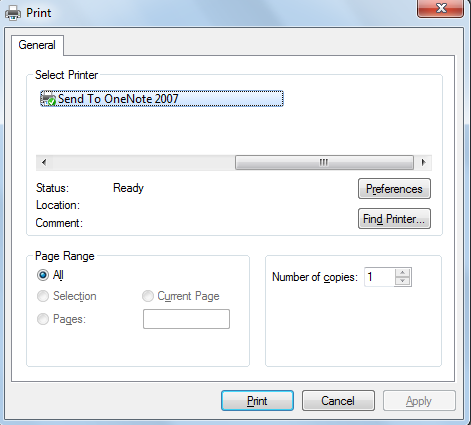471x425 pixels.
Task: Click the horizontal scrollbar thumb in printer list
Action: (324, 163)
